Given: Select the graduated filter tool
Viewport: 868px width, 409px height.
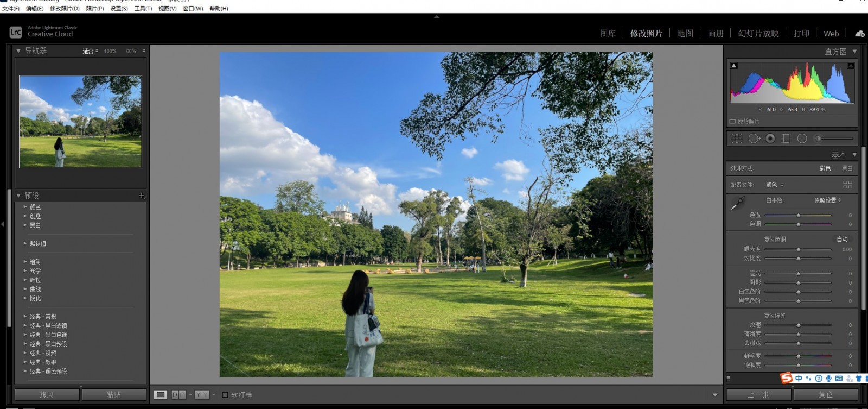Looking at the screenshot, I should (786, 139).
